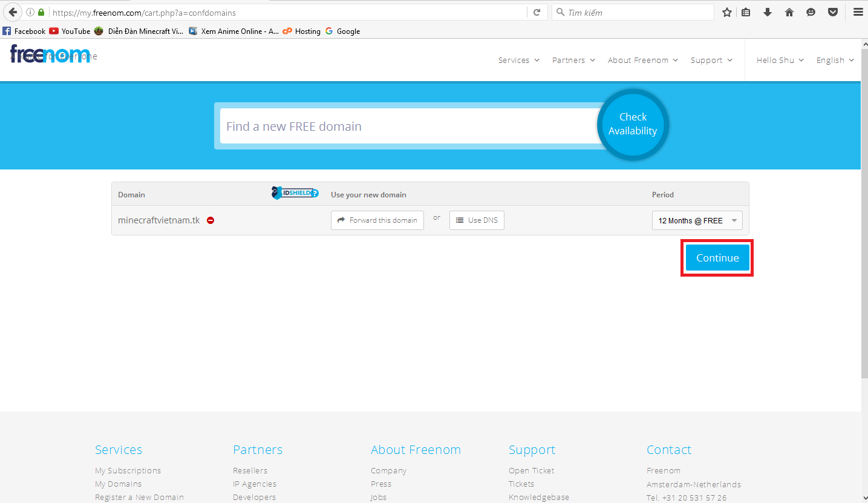868x503 pixels.
Task: Open the Company footer link
Action: pos(389,470)
